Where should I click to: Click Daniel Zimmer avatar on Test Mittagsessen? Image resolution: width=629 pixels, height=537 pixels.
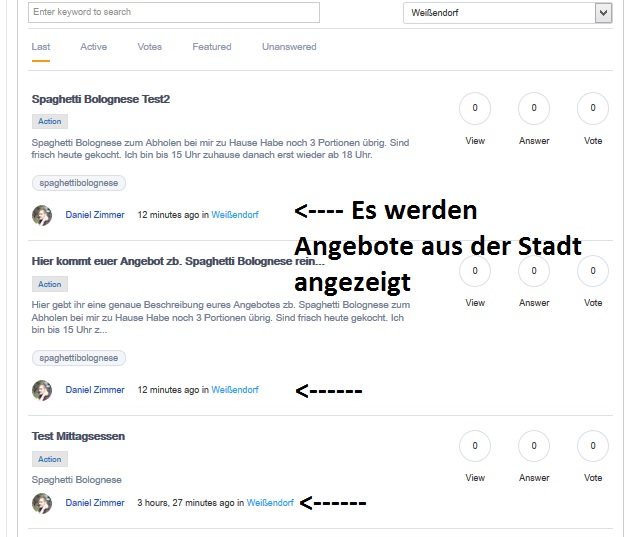tap(42, 503)
